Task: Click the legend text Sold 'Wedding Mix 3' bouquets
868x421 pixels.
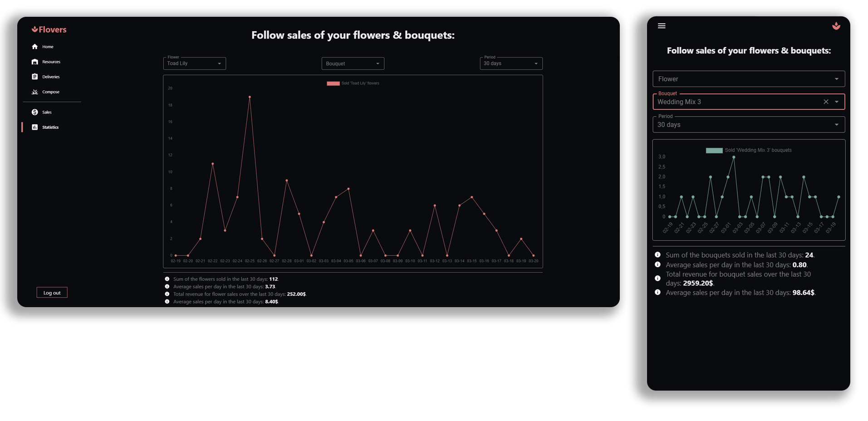Action: click(758, 150)
